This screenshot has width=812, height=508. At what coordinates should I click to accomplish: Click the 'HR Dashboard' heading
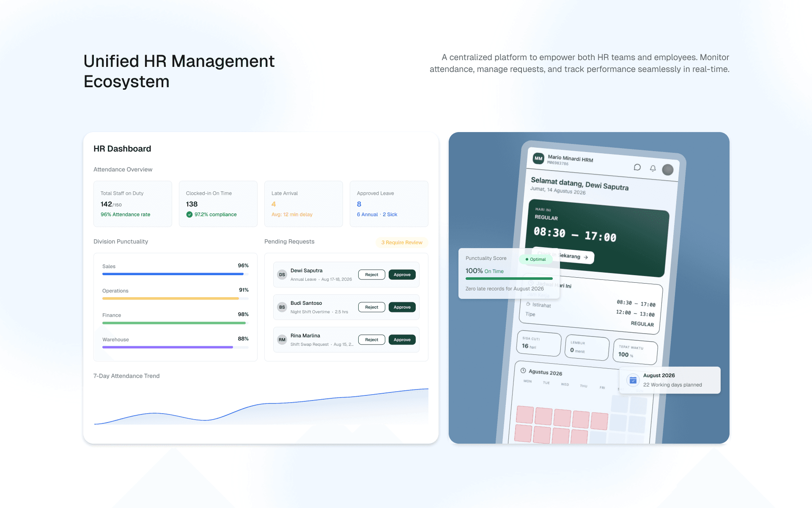122,149
